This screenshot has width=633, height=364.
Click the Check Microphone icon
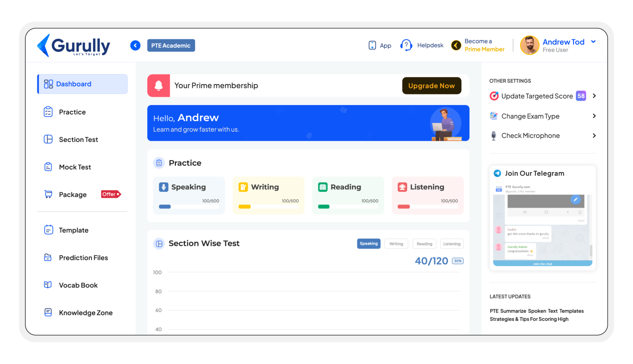click(x=494, y=135)
